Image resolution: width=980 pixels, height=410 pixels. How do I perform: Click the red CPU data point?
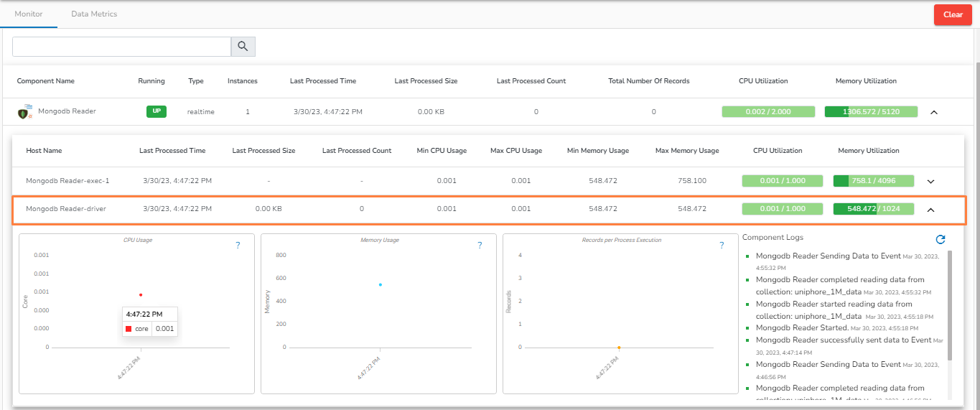pyautogui.click(x=141, y=294)
